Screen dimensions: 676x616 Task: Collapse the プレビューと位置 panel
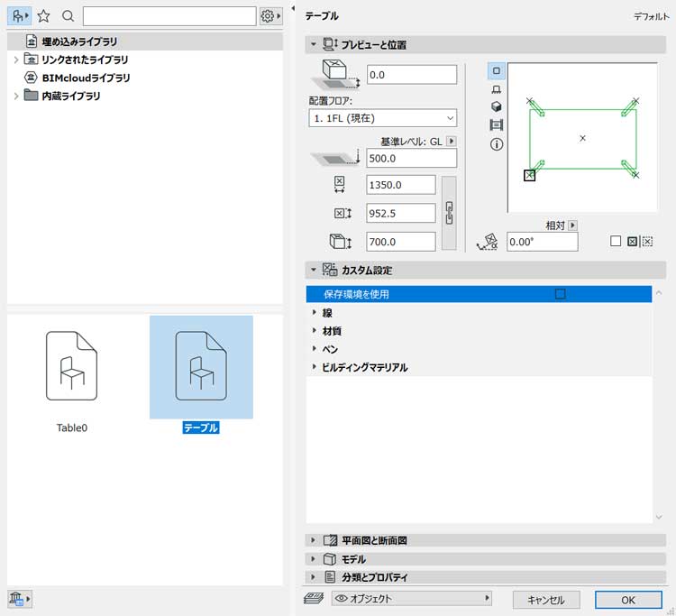pos(314,44)
